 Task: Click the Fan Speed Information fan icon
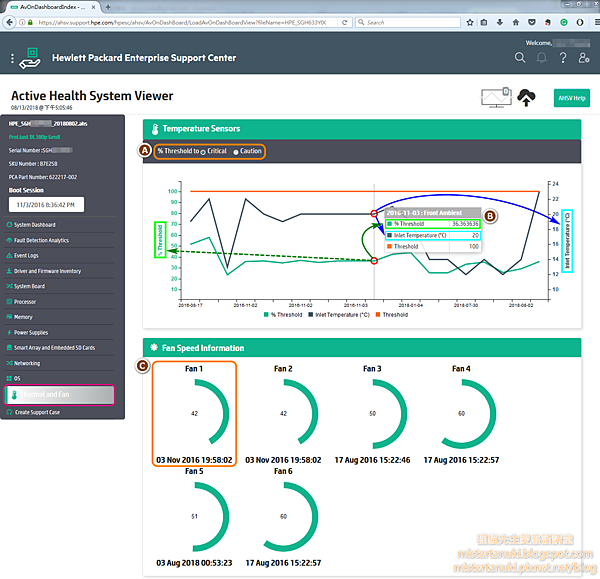154,347
